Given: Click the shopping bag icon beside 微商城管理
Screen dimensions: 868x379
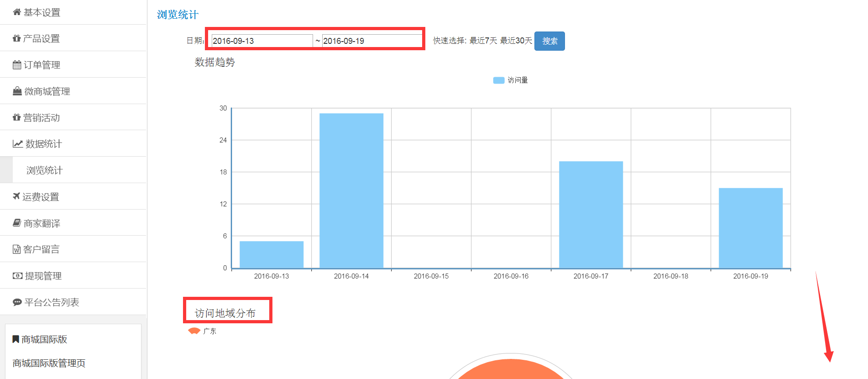Looking at the screenshot, I should point(17,91).
